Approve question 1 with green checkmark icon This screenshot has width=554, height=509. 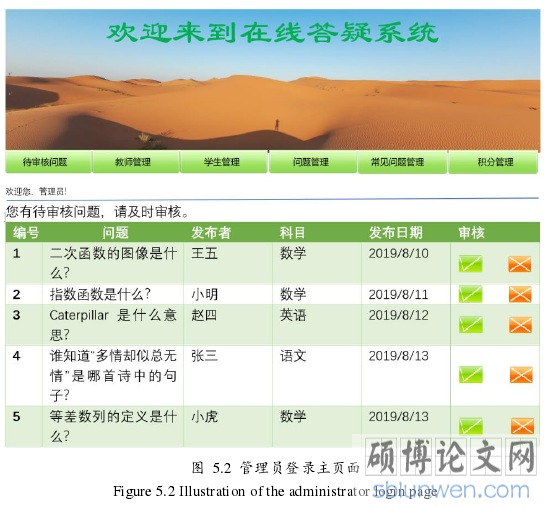(470, 264)
